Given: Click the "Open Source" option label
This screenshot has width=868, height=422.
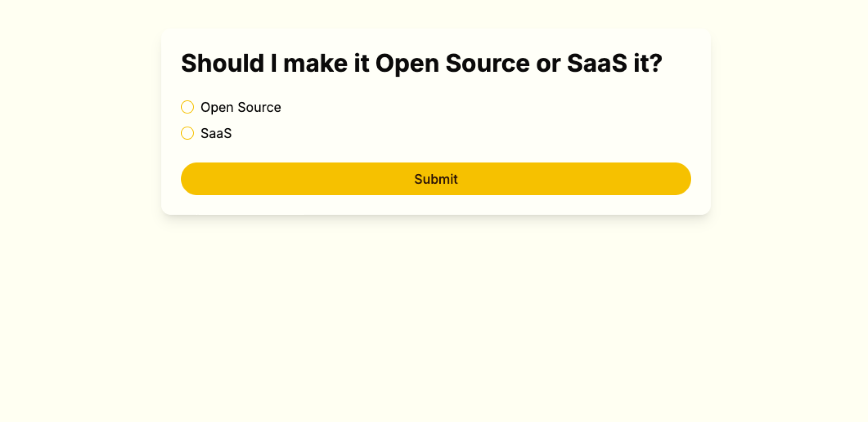Looking at the screenshot, I should tap(241, 107).
